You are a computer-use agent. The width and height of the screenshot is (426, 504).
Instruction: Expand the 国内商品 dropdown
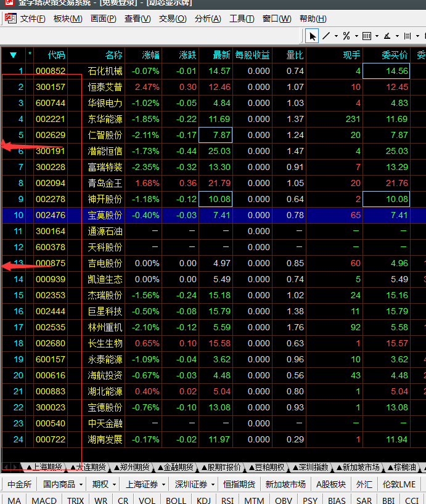pos(63,484)
